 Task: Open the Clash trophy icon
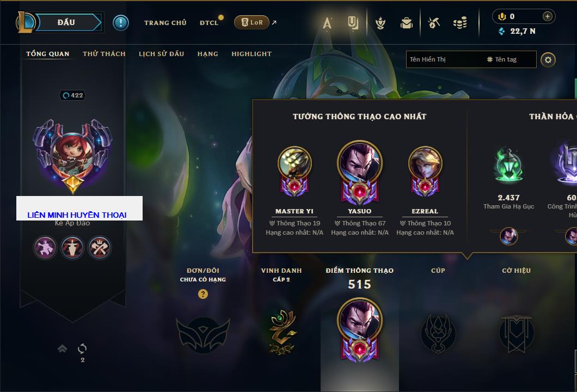(x=380, y=23)
